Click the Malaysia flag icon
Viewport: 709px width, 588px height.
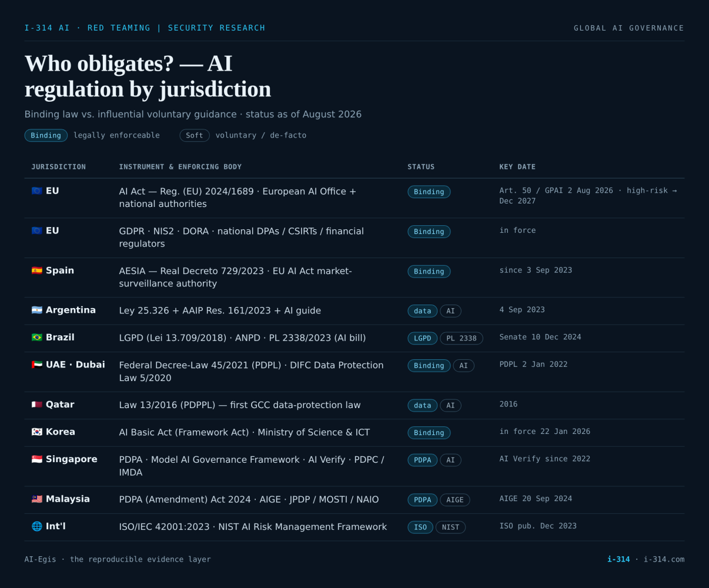[37, 499]
